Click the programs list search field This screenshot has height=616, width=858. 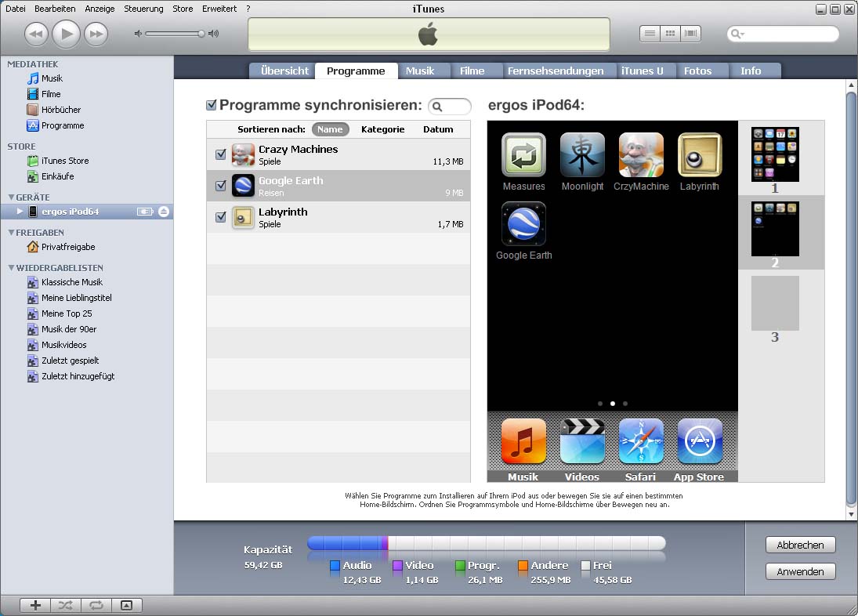[450, 106]
